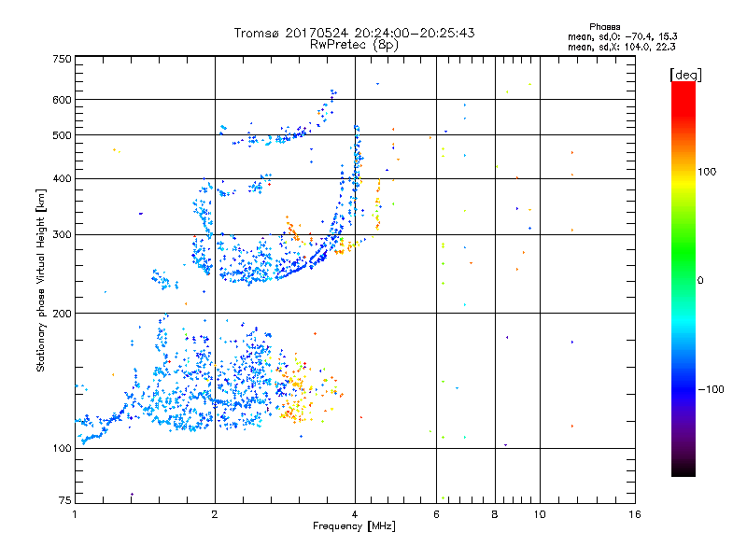
Task: Click the x-axis tick label '8'
Action: (x=495, y=514)
